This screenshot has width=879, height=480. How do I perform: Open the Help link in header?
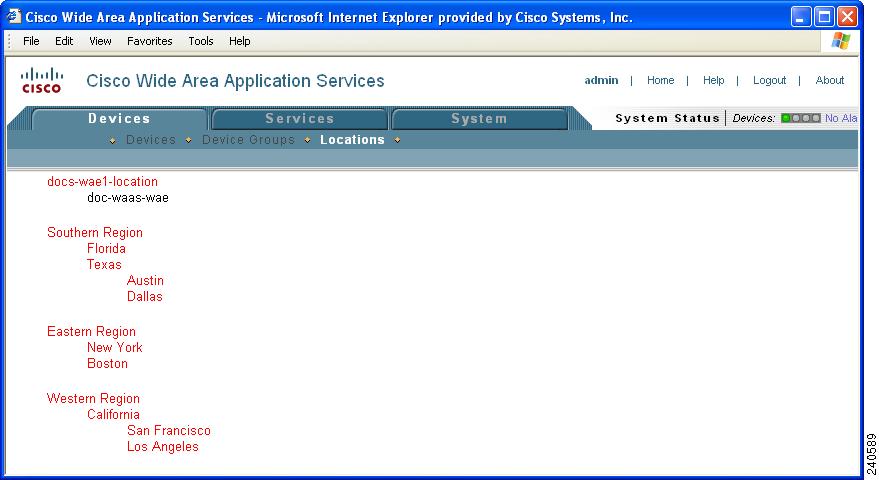714,80
